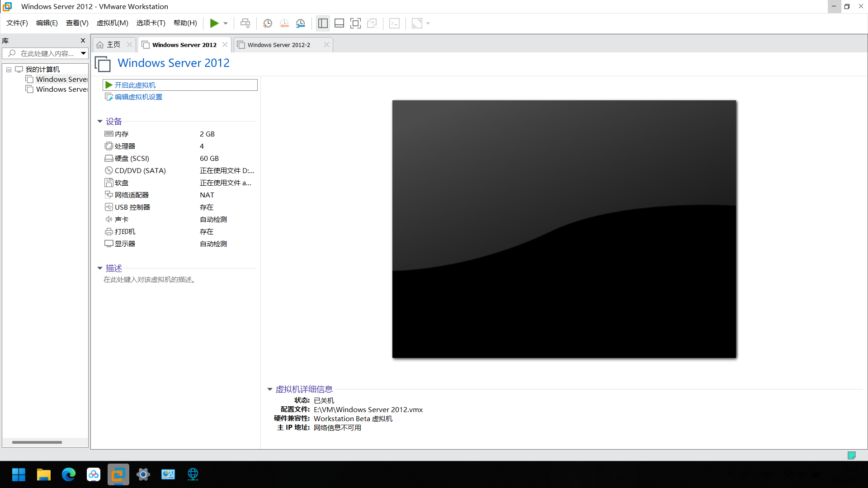
Task: Click send Ctrl+Alt+Del toolbar icon
Action: 245,23
